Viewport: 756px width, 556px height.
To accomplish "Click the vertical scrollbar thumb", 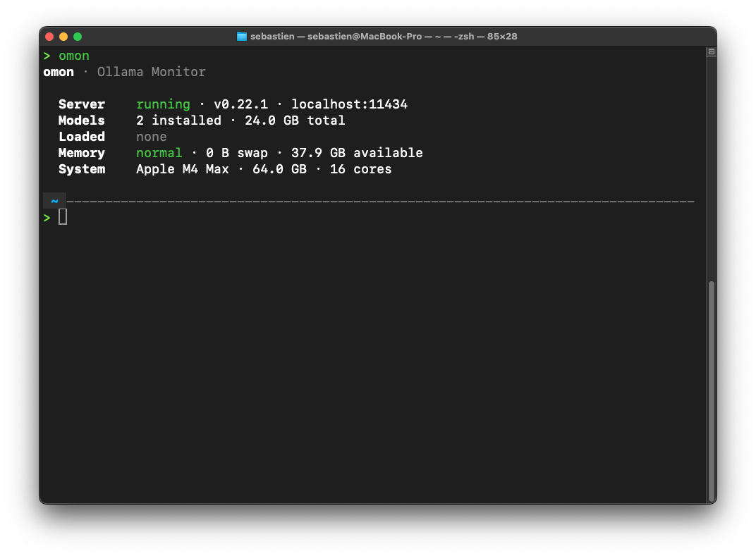I will pyautogui.click(x=711, y=391).
